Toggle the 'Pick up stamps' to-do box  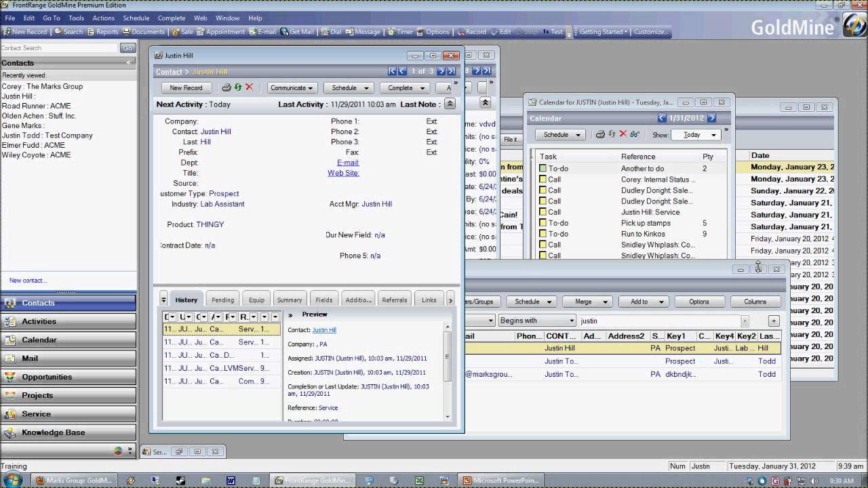tap(542, 223)
